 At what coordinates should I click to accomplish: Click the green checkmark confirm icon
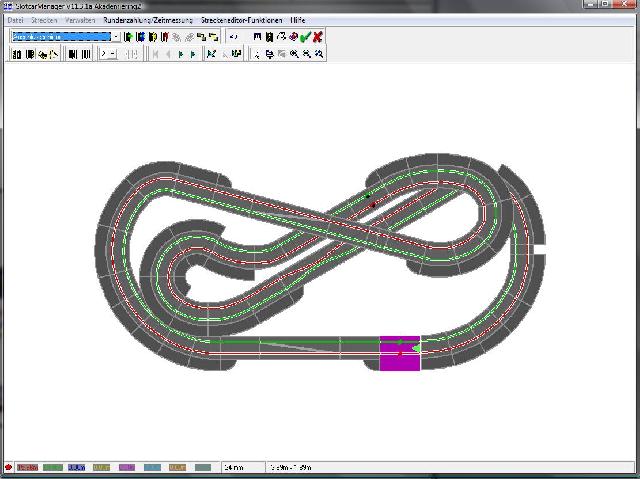(x=306, y=37)
